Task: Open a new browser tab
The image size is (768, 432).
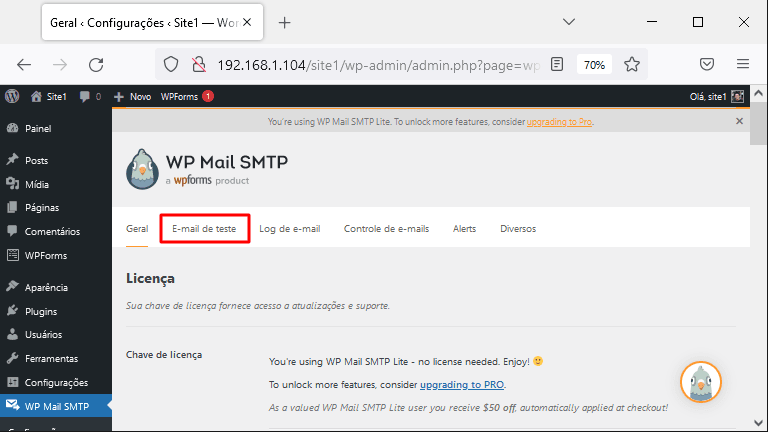Action: [x=285, y=23]
